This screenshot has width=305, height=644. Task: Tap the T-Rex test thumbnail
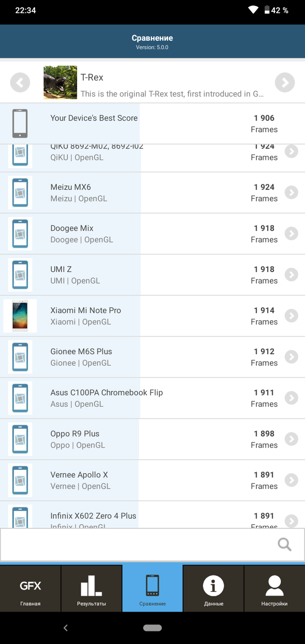(60, 83)
